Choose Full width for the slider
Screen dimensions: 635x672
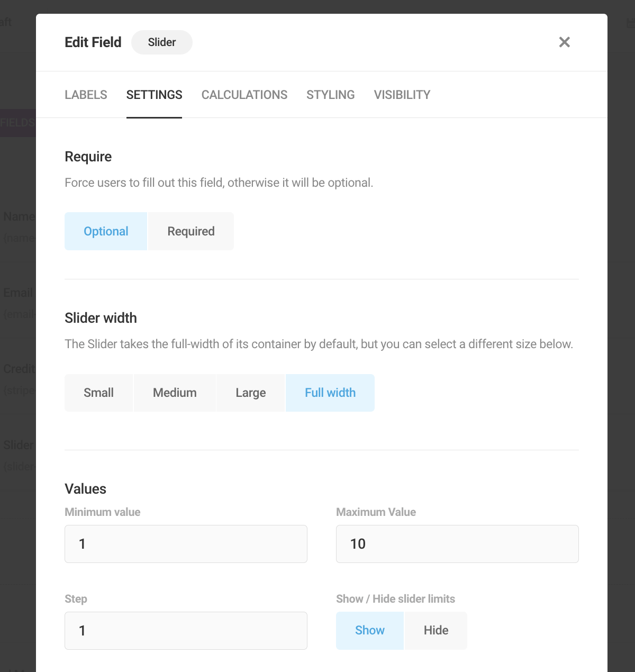point(330,393)
